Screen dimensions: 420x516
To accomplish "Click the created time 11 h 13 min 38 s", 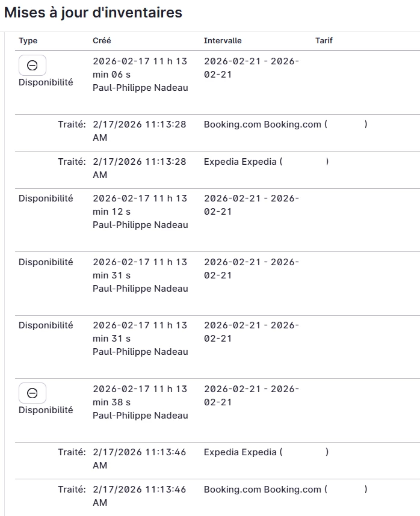I will click(140, 396).
